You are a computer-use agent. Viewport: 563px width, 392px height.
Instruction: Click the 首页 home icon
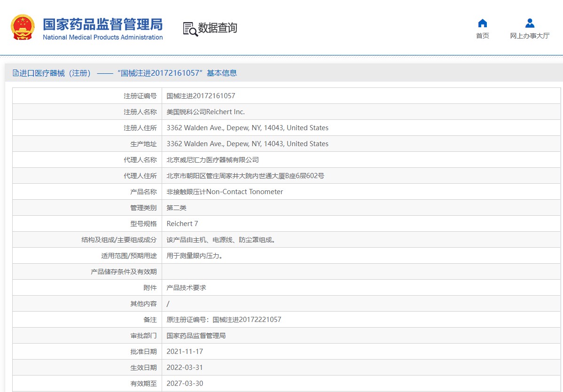click(x=483, y=24)
